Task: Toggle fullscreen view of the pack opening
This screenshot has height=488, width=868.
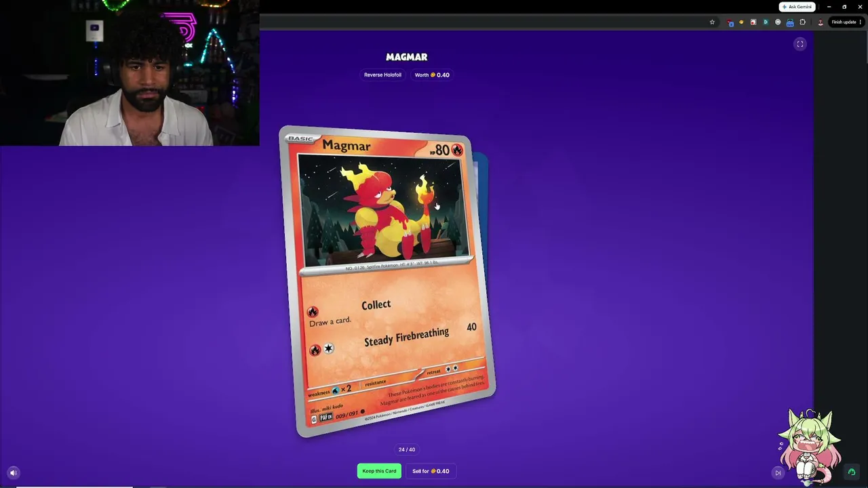Action: pyautogui.click(x=800, y=44)
